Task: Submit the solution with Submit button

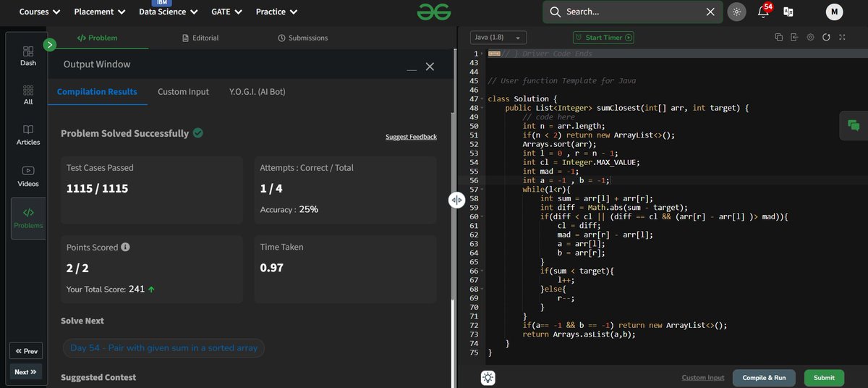Action: coord(824,378)
